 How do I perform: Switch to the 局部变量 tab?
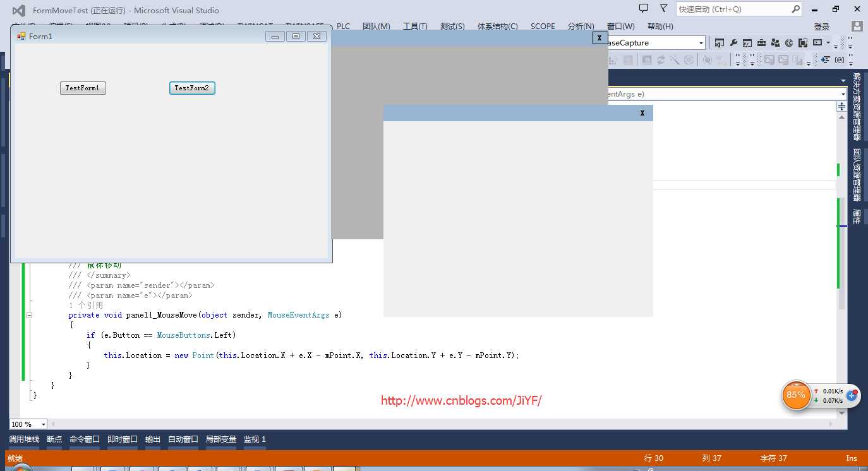[x=221, y=439]
